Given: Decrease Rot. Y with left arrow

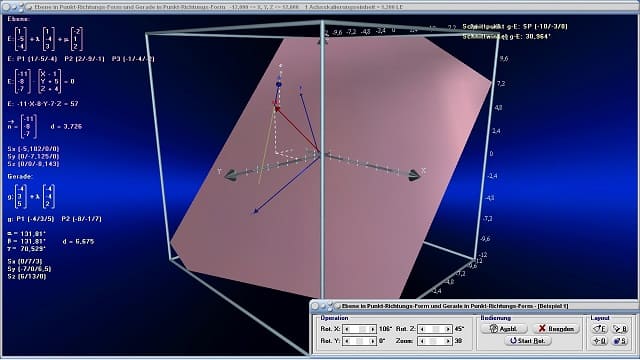Looking at the screenshot, I should [347, 341].
